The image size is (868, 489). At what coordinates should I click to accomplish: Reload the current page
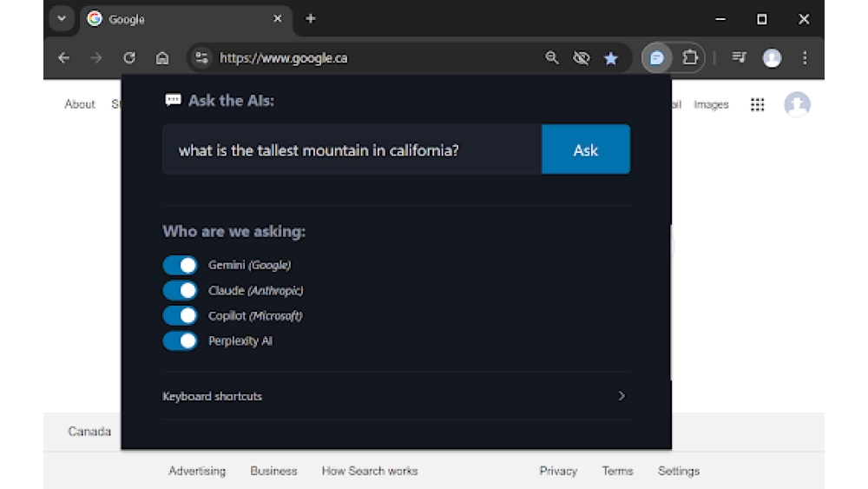[129, 57]
